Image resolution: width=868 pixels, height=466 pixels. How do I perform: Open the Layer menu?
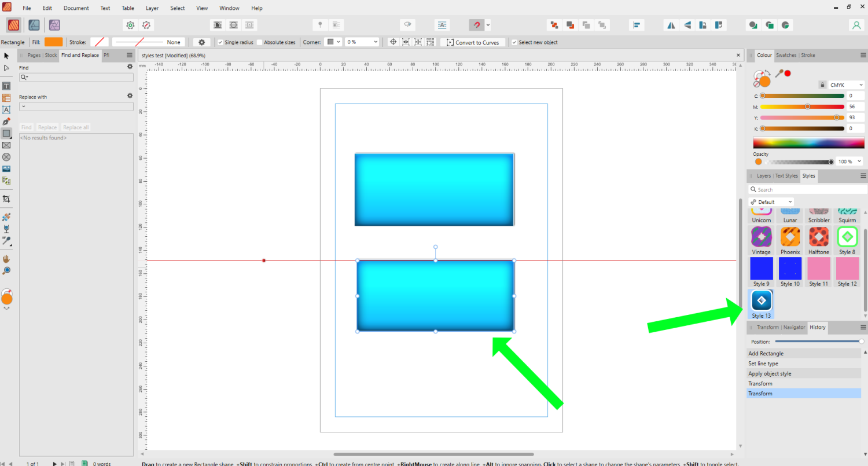152,8
